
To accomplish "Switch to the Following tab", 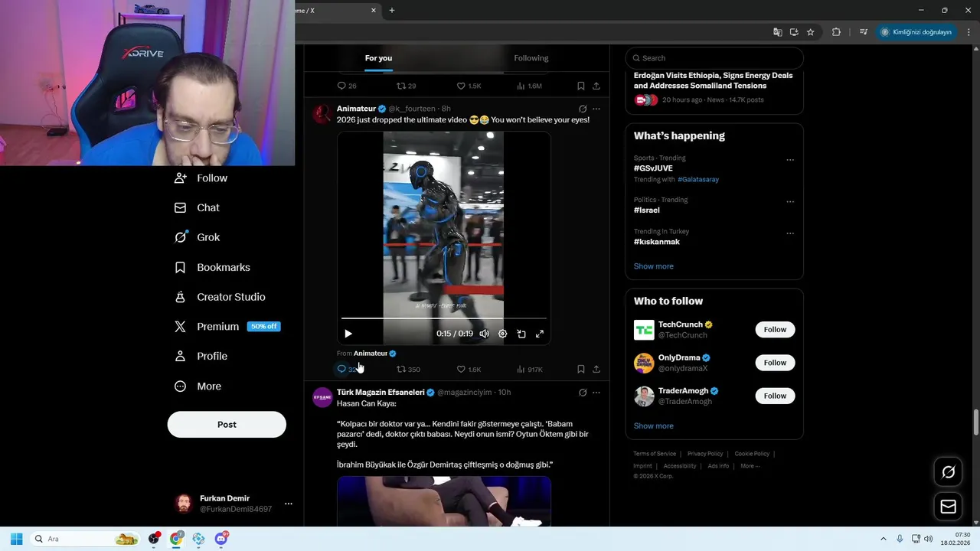I will pyautogui.click(x=531, y=58).
